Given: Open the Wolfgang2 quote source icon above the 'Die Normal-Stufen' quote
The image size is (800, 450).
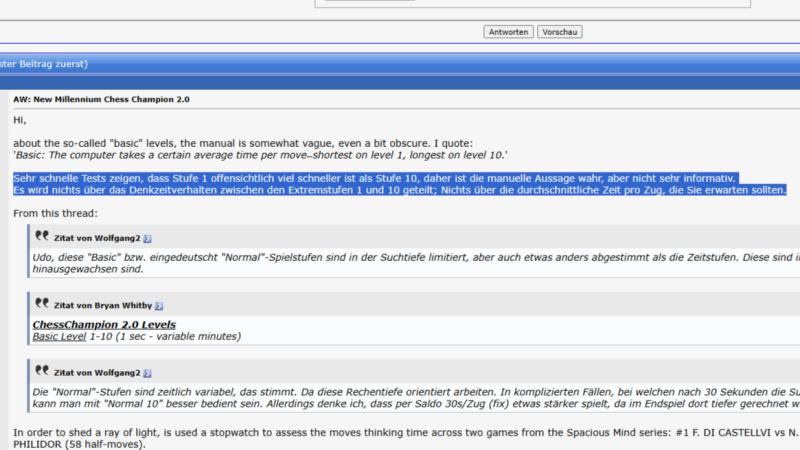Looking at the screenshot, I should click(x=147, y=373).
